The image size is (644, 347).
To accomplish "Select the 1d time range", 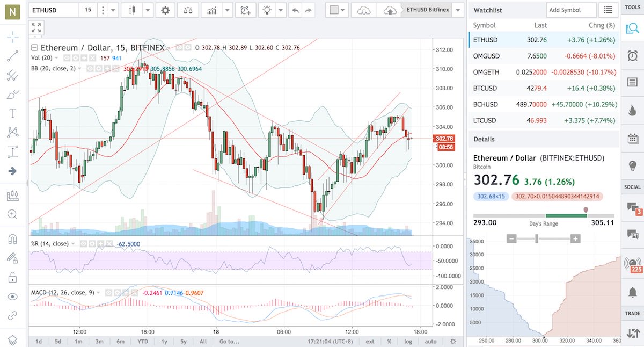I will tap(39, 341).
